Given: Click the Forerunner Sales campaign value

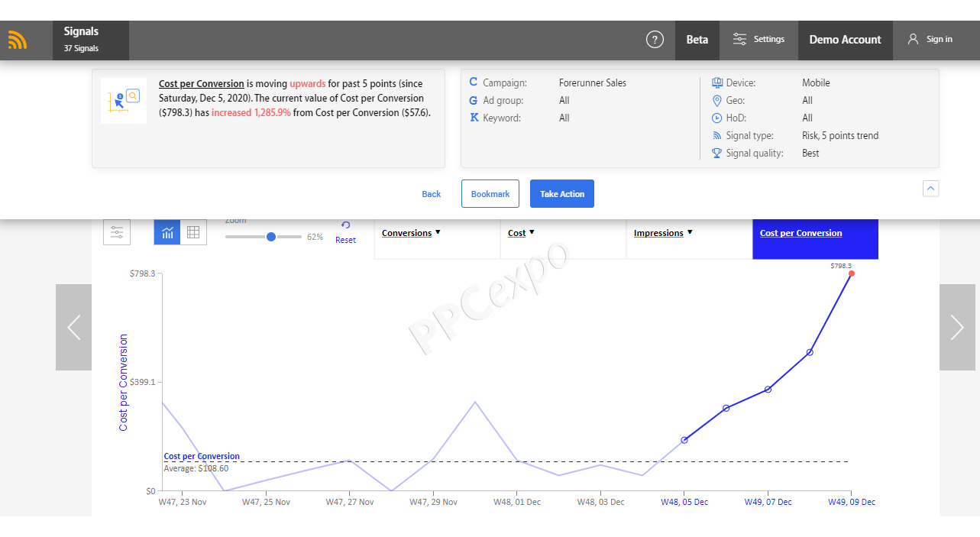Looking at the screenshot, I should pos(593,82).
